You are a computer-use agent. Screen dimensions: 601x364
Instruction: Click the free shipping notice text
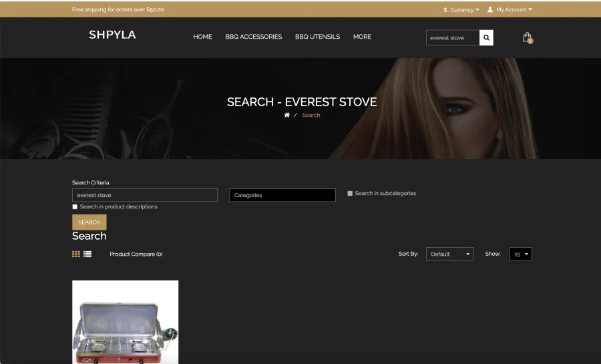[x=118, y=9]
